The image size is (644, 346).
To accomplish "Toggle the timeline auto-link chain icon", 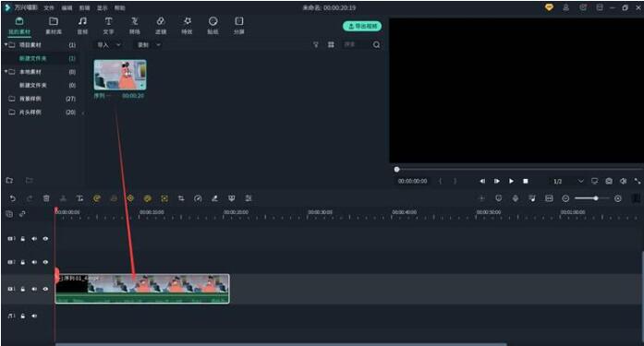I will 22,213.
